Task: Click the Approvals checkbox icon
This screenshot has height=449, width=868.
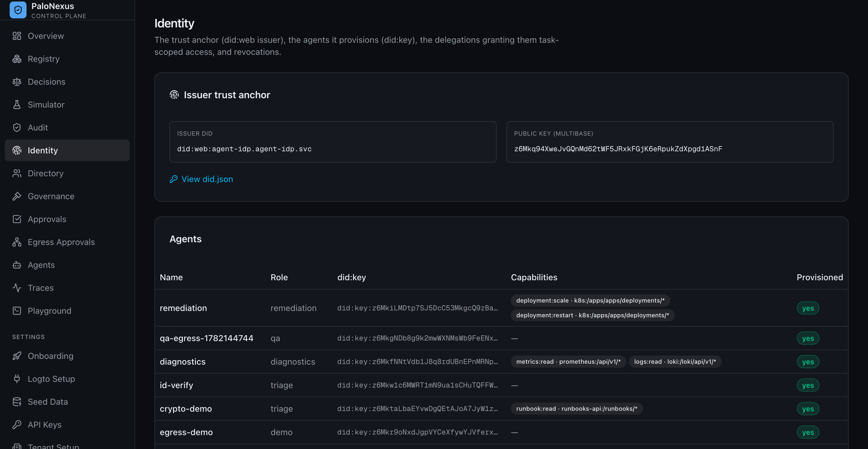Action: 17,219
